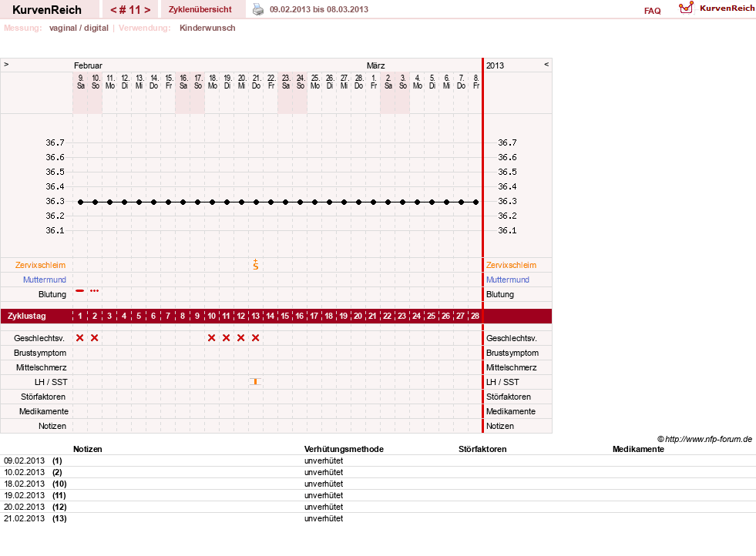Click the Störfaktoren column header in the table

tap(482, 449)
